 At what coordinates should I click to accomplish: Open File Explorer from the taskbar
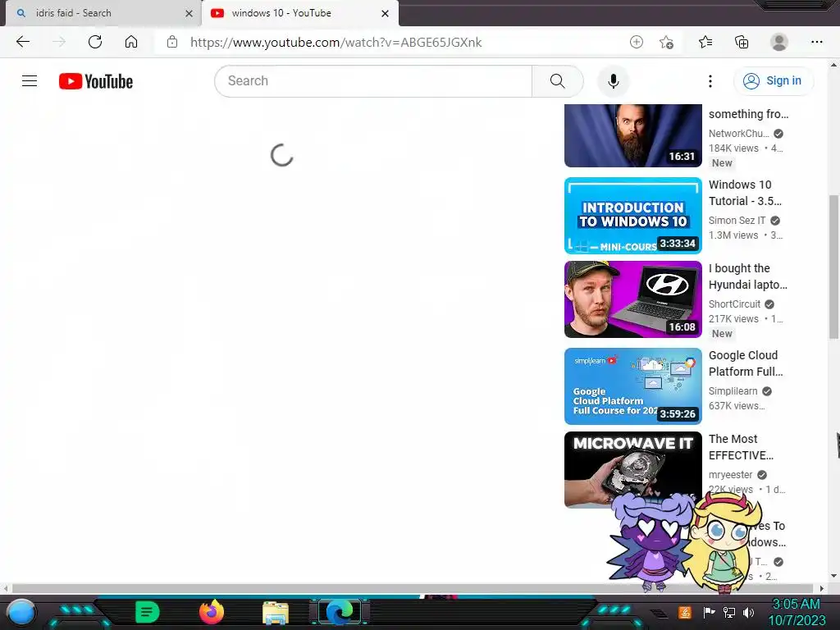[x=276, y=613]
